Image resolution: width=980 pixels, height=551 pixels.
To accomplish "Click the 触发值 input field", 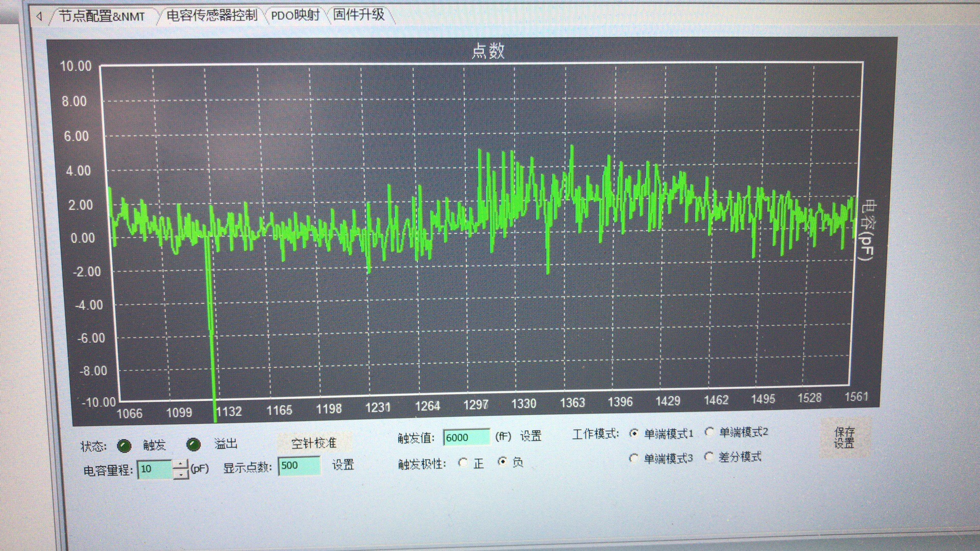I will [466, 437].
